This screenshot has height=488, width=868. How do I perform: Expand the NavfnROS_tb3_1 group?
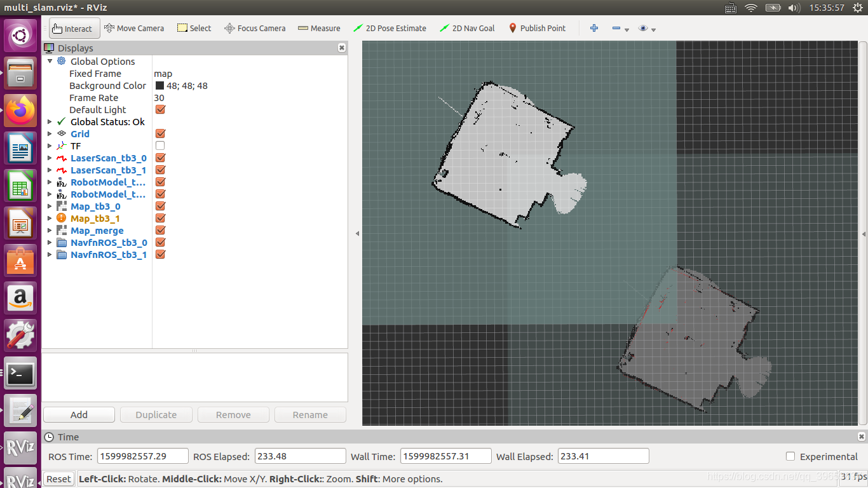click(50, 254)
